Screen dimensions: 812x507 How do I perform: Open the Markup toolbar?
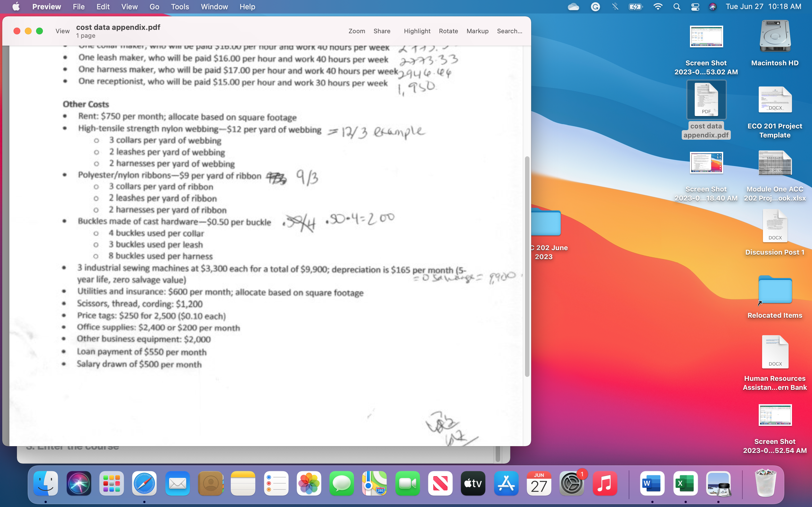click(477, 31)
